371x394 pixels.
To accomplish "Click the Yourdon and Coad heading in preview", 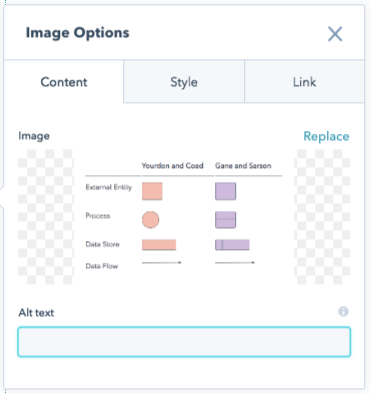I will pyautogui.click(x=173, y=166).
